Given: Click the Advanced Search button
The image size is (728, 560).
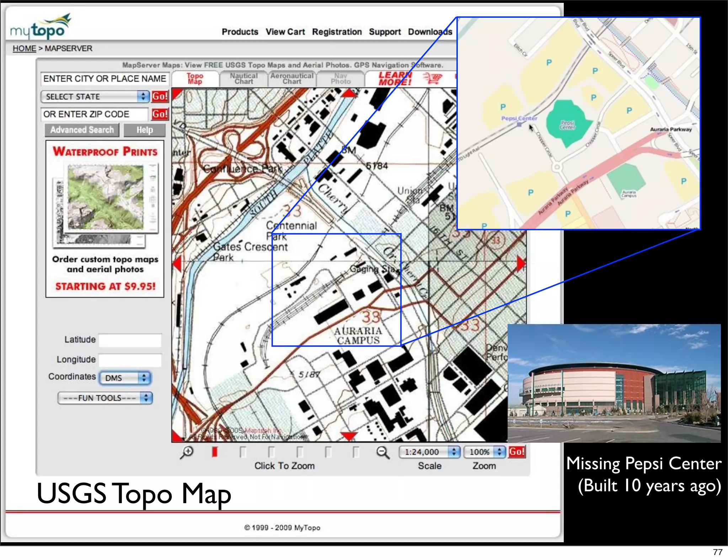Looking at the screenshot, I should (x=82, y=130).
